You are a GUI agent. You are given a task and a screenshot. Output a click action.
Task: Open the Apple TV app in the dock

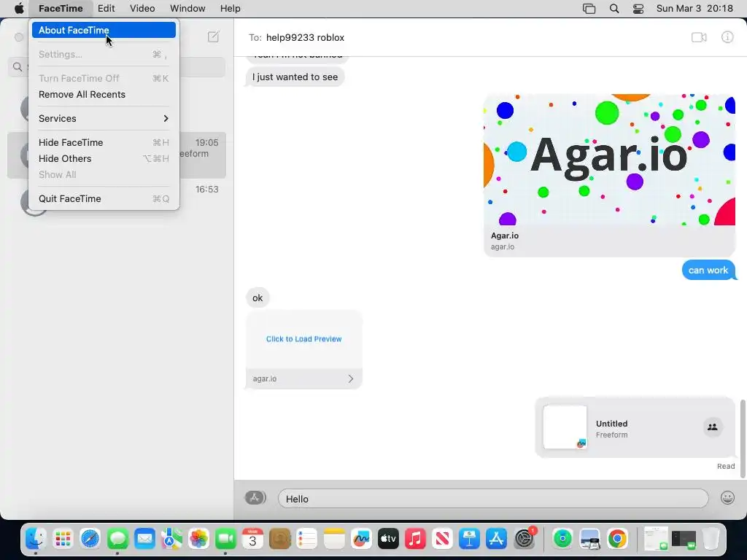tap(388, 539)
